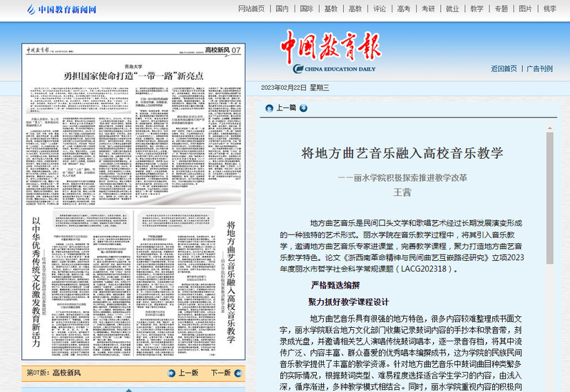Go to the previous page via 上一版

[188, 373]
